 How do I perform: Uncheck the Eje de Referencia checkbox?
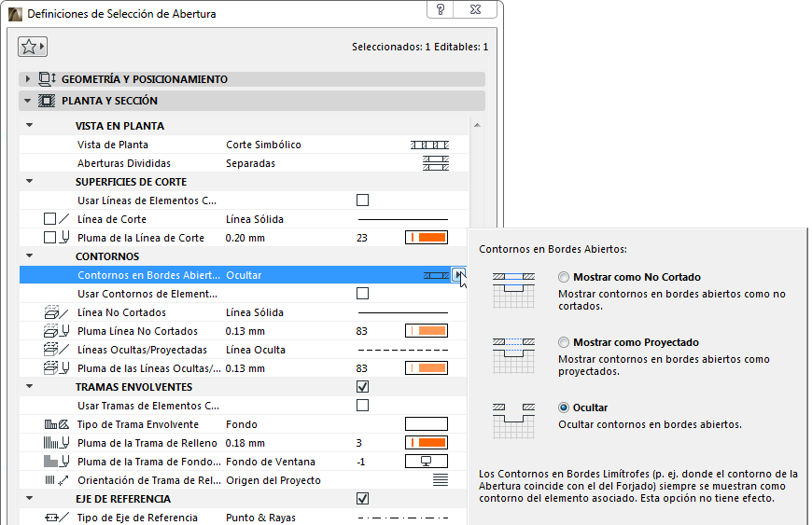pos(362,499)
